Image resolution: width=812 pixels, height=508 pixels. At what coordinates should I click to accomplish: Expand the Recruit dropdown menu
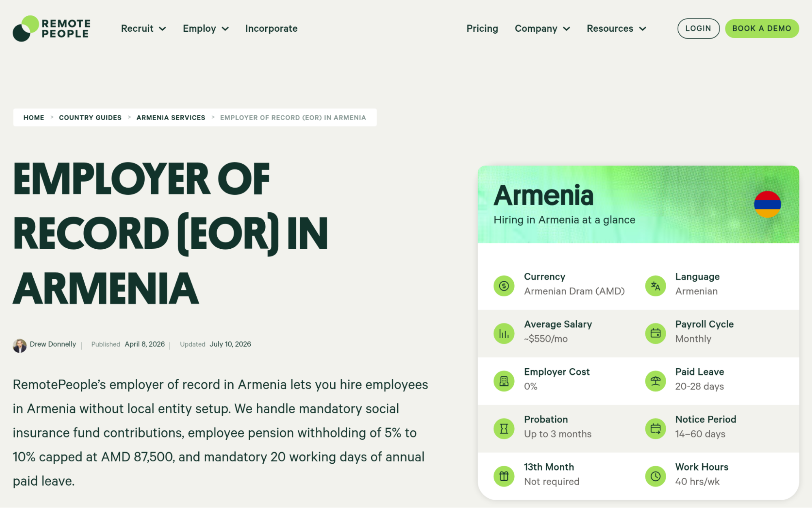point(143,28)
